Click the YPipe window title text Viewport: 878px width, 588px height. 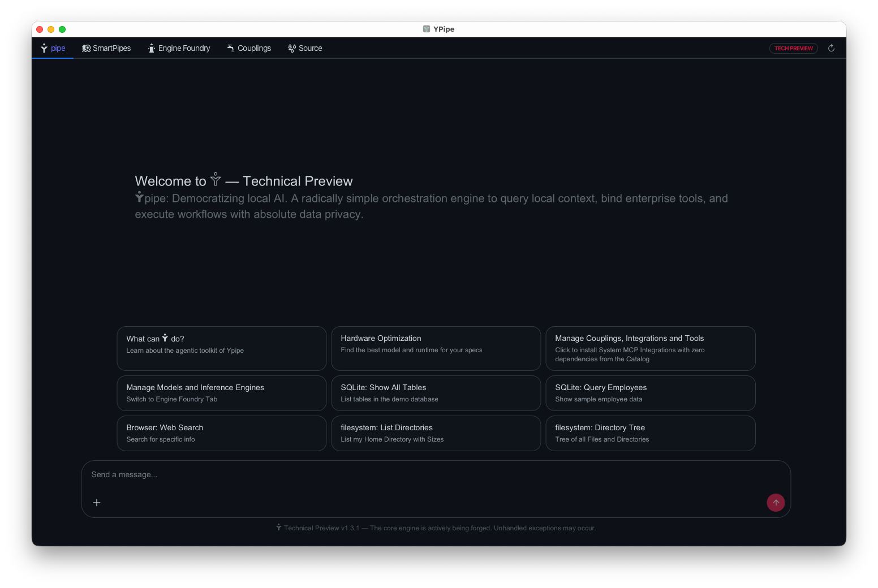pos(444,29)
